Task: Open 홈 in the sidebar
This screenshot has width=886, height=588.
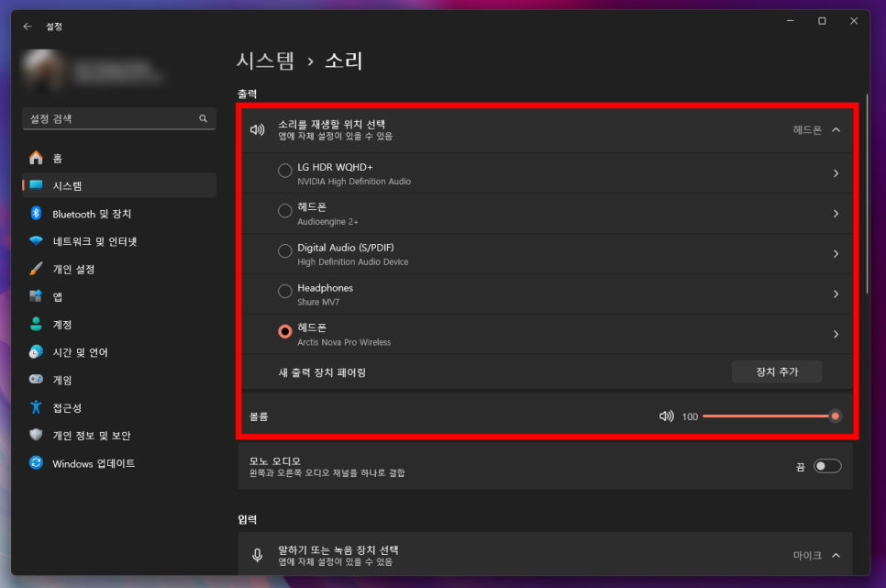Action: tap(118, 158)
